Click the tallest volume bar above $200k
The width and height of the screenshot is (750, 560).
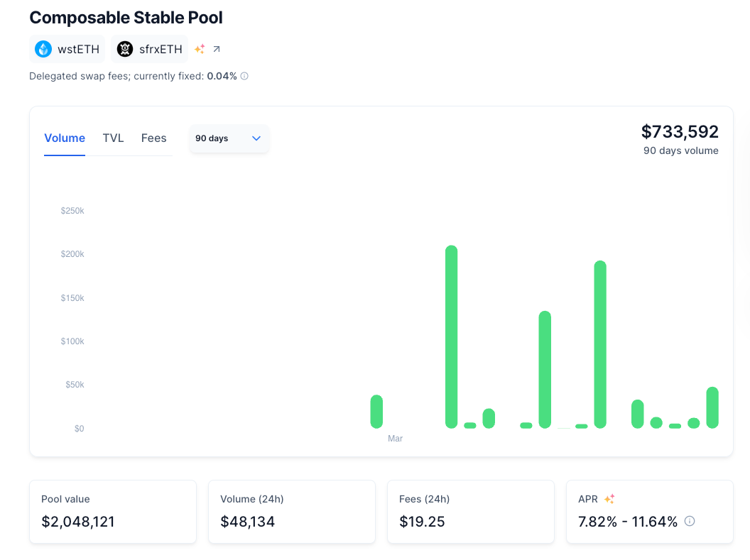pos(452,337)
